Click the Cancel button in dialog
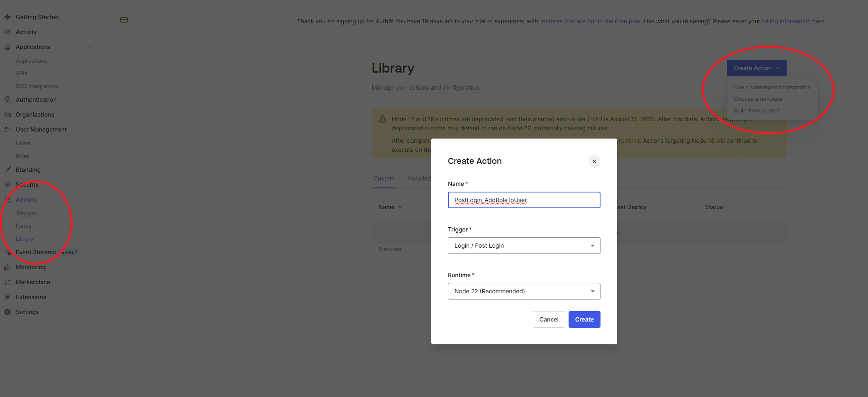The image size is (868, 397). 549,319
